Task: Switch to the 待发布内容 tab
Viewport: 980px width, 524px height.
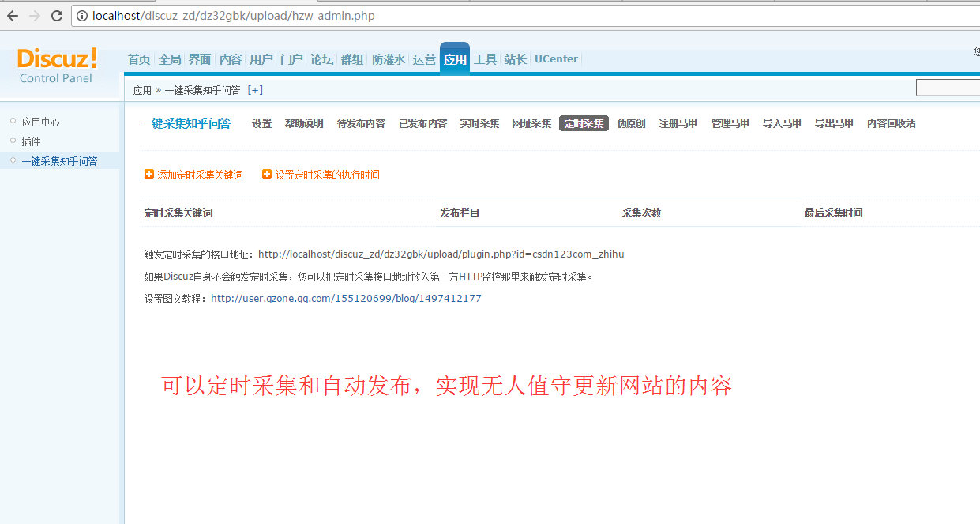Action: (x=361, y=123)
